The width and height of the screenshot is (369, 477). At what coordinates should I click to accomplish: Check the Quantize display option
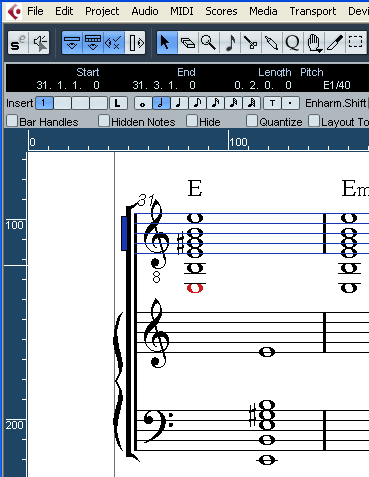[x=252, y=121]
